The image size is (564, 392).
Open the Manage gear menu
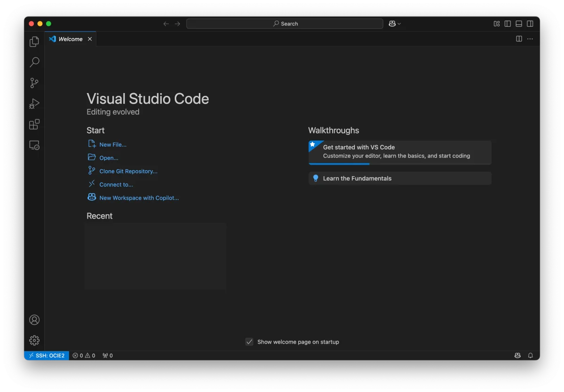click(34, 340)
